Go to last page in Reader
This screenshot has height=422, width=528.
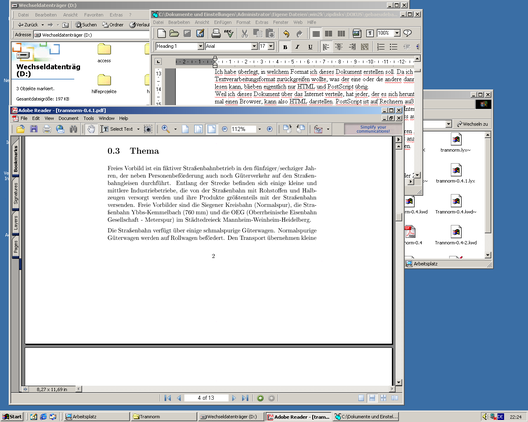click(245, 398)
